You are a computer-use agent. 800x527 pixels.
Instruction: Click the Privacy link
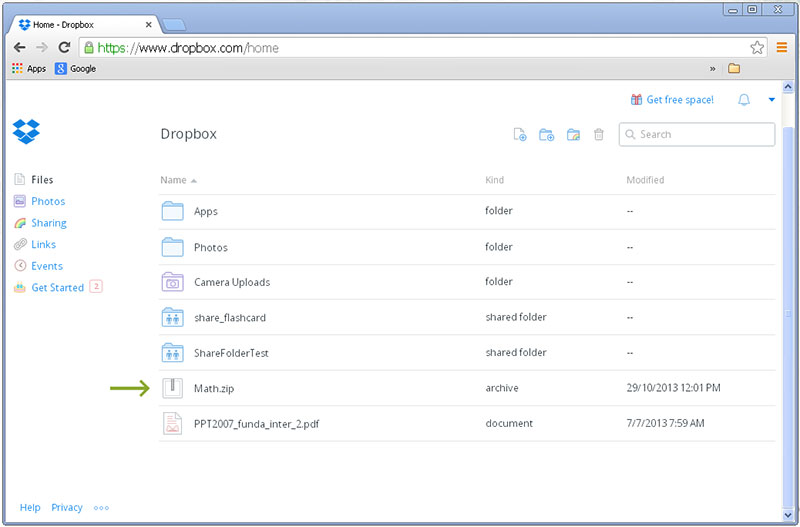67,507
